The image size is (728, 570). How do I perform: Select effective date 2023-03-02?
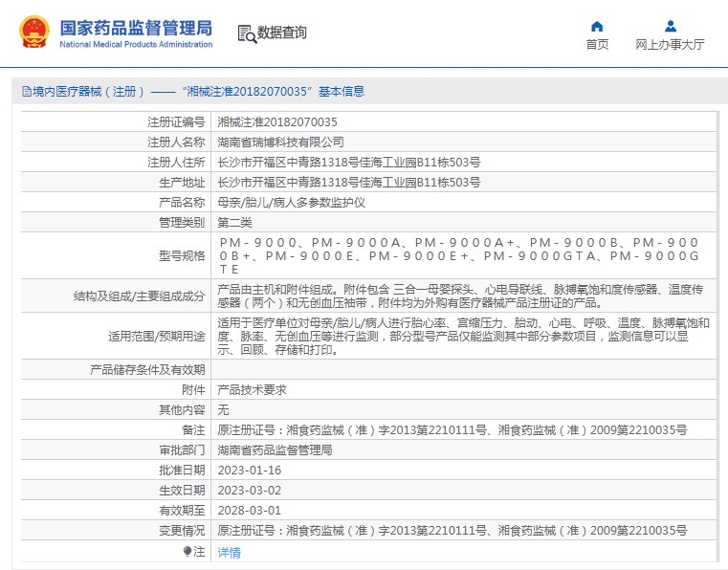[250, 491]
